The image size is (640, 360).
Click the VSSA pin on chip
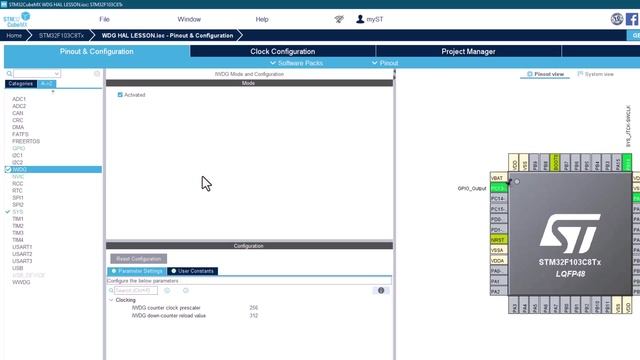click(498, 250)
